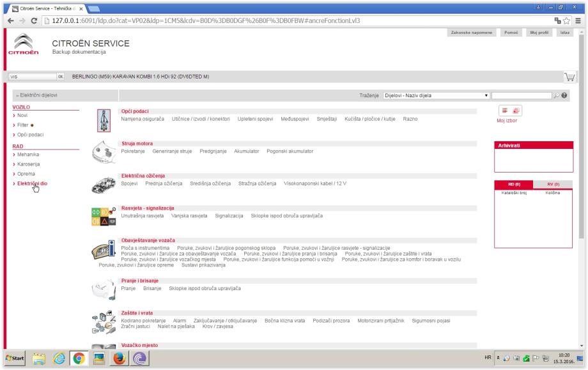Open the Traženje search type dropdown

(x=436, y=96)
